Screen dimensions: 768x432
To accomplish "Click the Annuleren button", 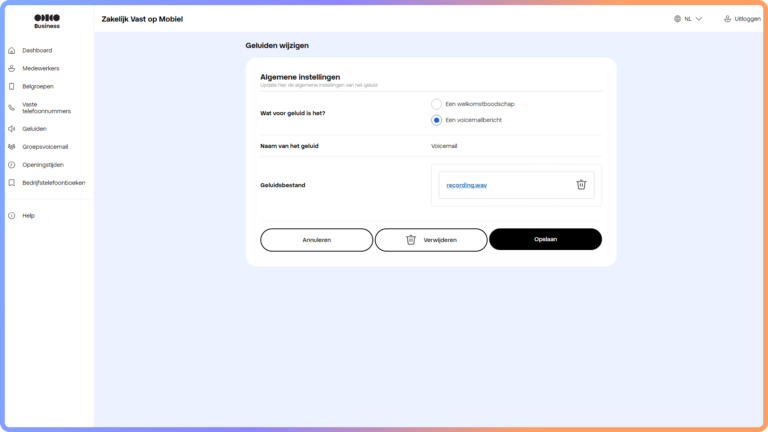I will 316,240.
